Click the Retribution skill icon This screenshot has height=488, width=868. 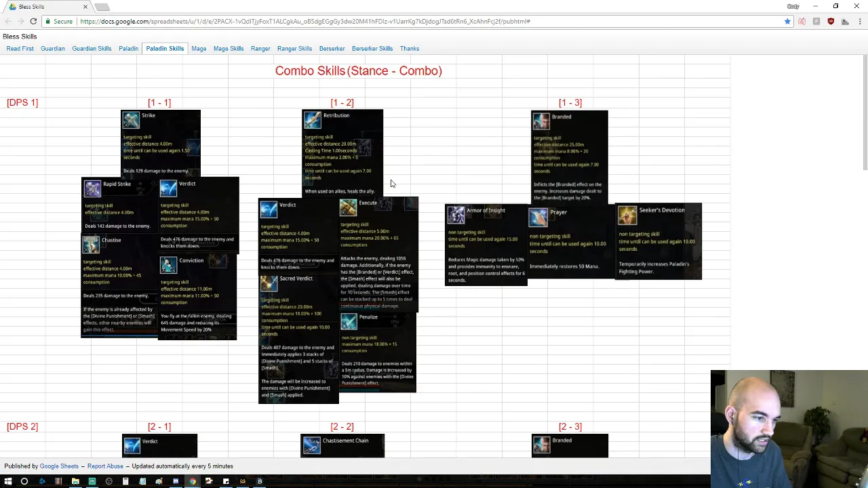pyautogui.click(x=312, y=120)
